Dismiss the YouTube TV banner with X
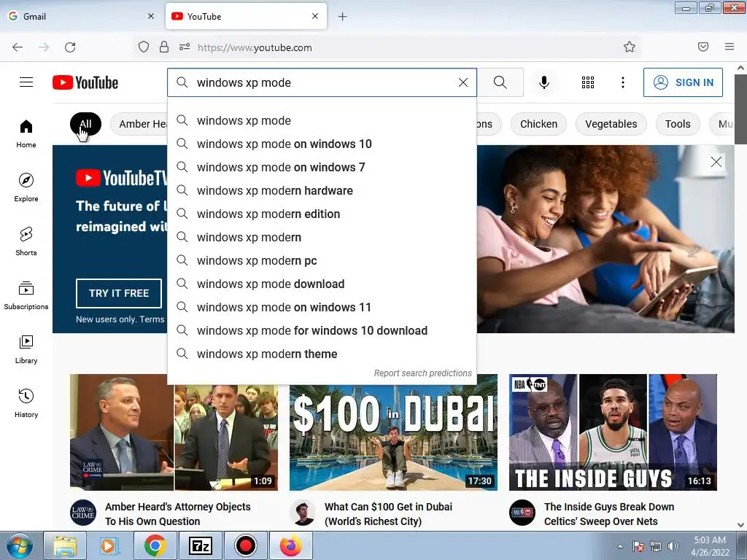Viewport: 747px width, 560px height. [716, 162]
